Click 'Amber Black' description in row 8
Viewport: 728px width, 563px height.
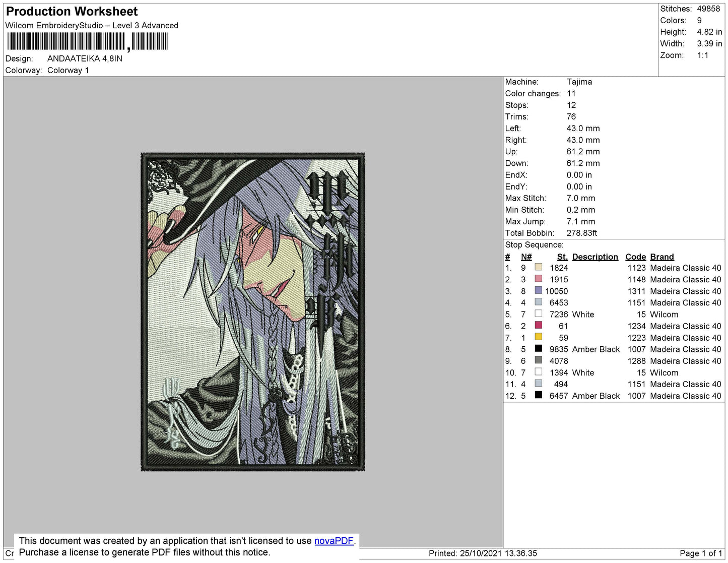596,349
